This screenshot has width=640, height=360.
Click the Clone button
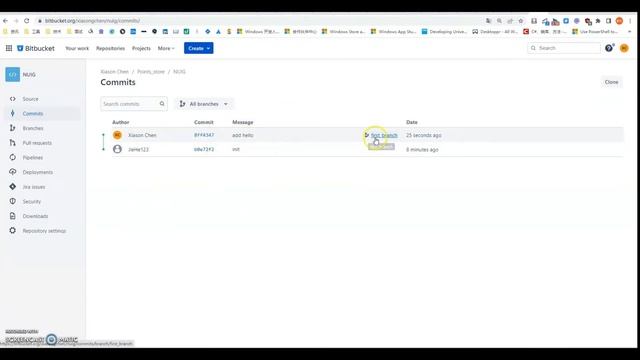[x=611, y=82]
